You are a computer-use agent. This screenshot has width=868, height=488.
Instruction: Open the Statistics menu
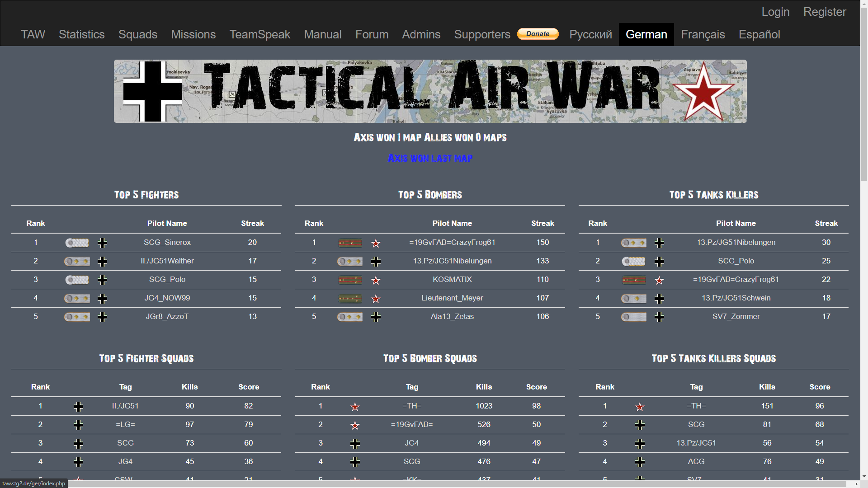(81, 34)
